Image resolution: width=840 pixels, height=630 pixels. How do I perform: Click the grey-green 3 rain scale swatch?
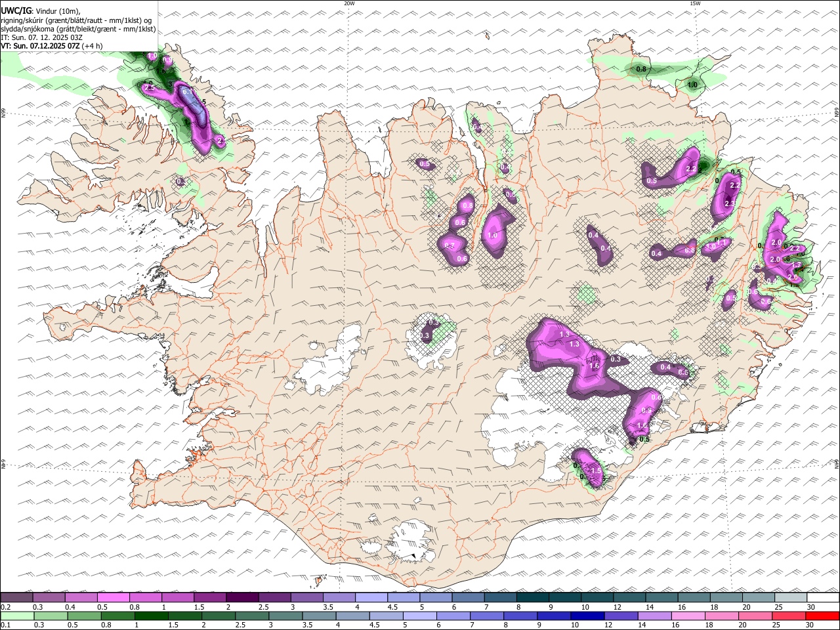pyautogui.click(x=285, y=616)
